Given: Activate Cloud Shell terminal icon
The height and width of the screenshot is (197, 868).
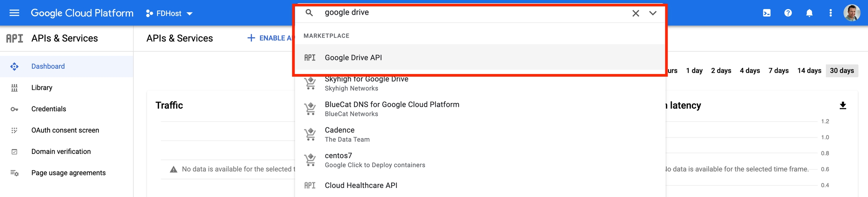Looking at the screenshot, I should tap(767, 13).
